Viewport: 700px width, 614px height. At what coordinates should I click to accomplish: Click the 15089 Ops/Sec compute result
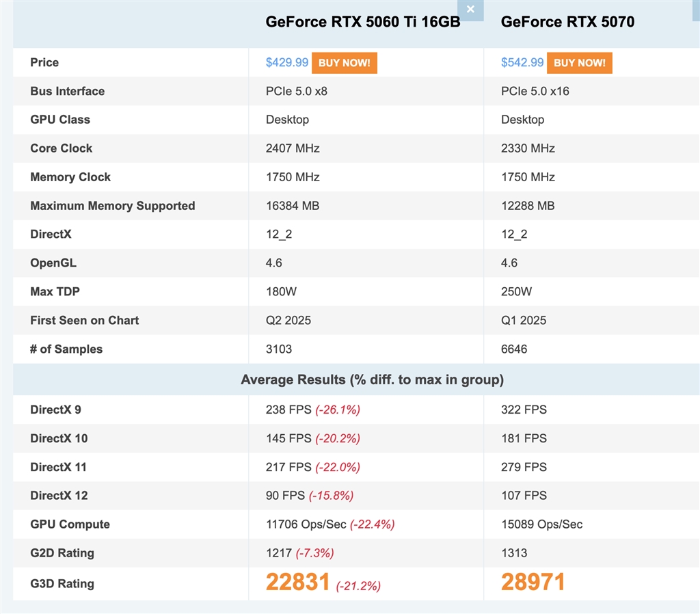[542, 524]
